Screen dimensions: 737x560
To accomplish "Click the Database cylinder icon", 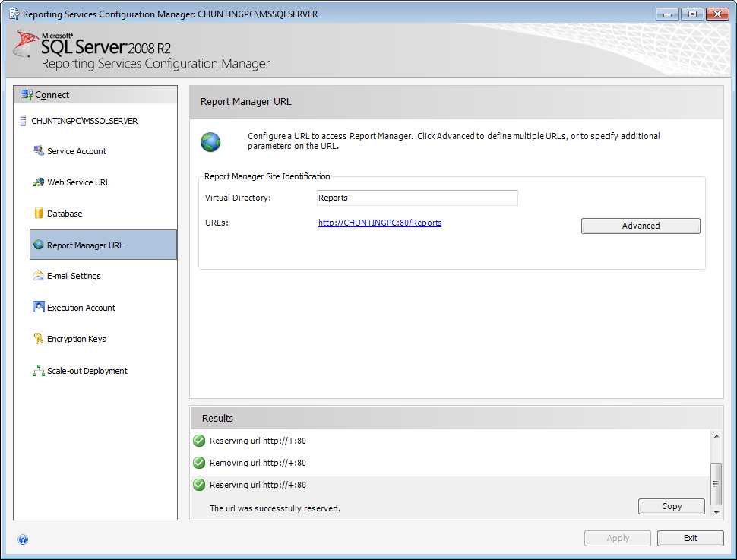I will 39,213.
